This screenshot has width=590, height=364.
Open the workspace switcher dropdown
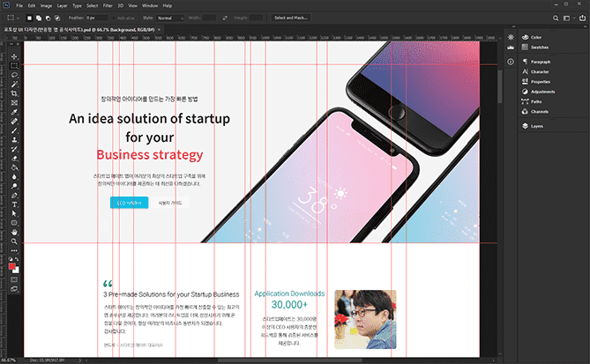[x=569, y=18]
